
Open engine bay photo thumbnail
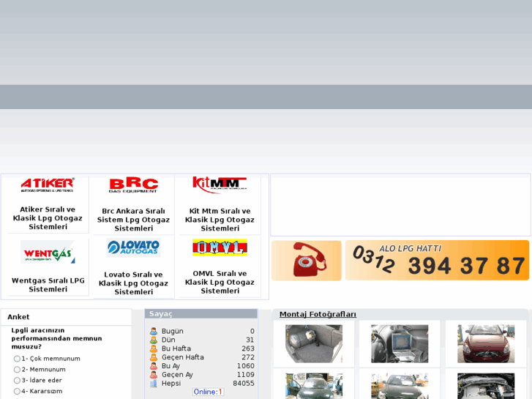tap(486, 386)
